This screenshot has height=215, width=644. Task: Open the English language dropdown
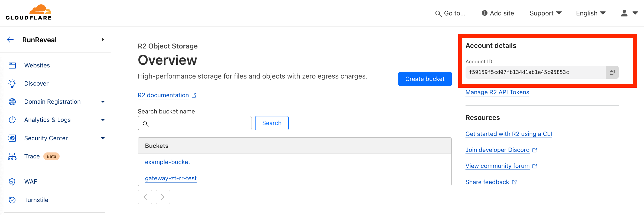coord(590,13)
